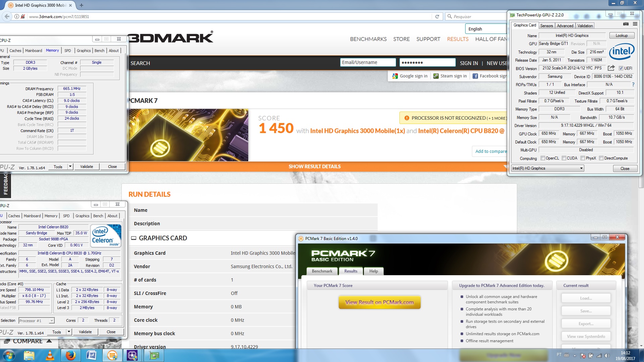Toggle the CUDA checkbox in GPU-Z
The height and width of the screenshot is (362, 644).
[x=564, y=158]
